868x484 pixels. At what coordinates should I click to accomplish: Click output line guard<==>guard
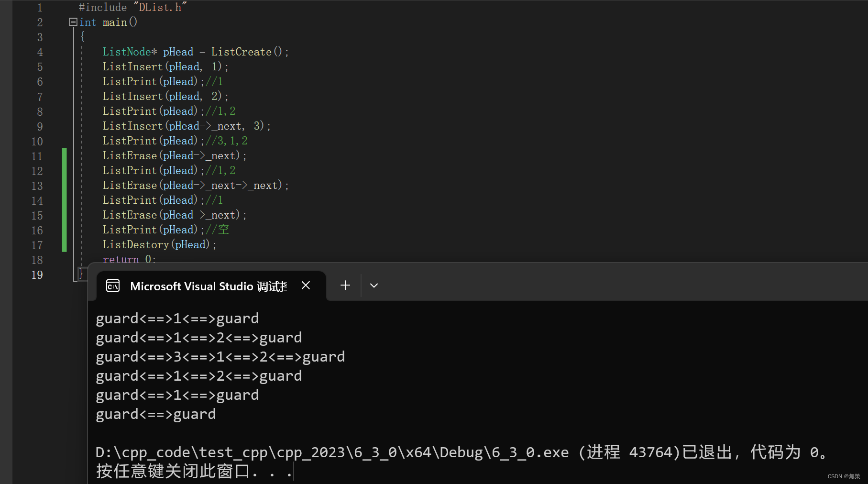point(156,414)
